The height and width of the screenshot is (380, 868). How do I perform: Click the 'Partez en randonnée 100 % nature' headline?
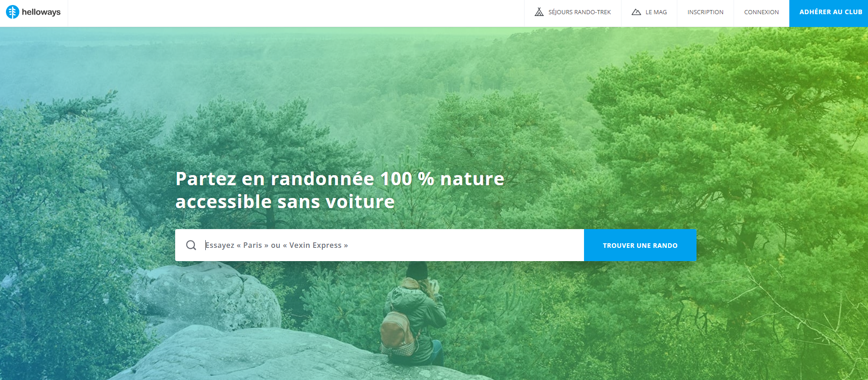[340, 178]
